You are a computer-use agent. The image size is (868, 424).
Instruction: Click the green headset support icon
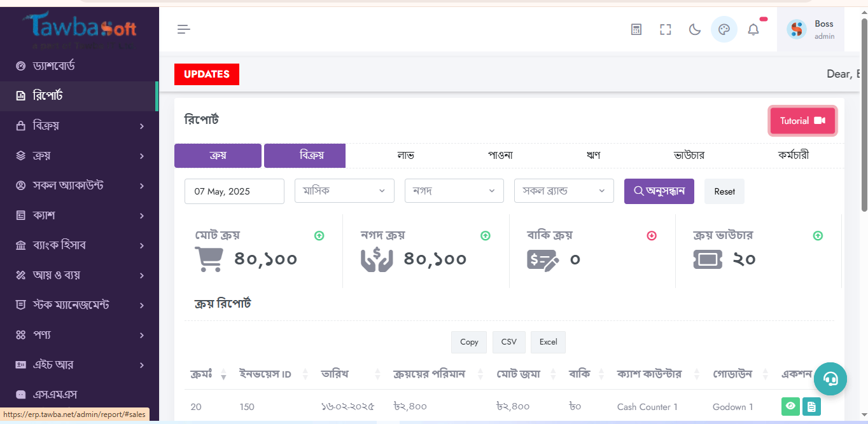pos(830,379)
